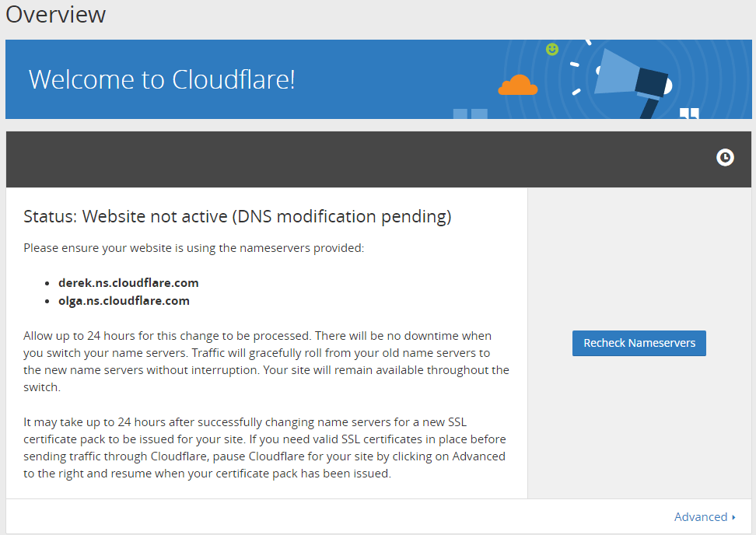756x535 pixels.
Task: Click the Welcome to Cloudflare! banner title
Action: coord(162,79)
